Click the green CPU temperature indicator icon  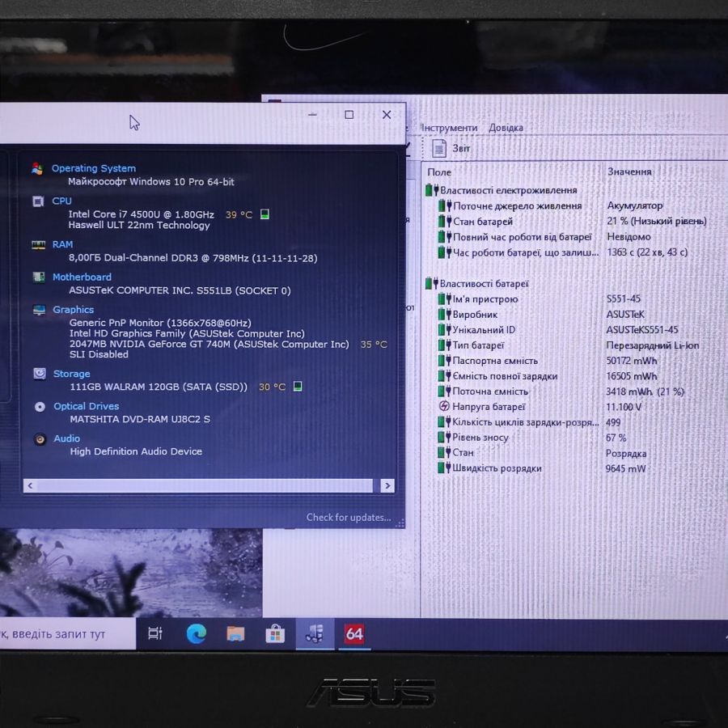[265, 214]
